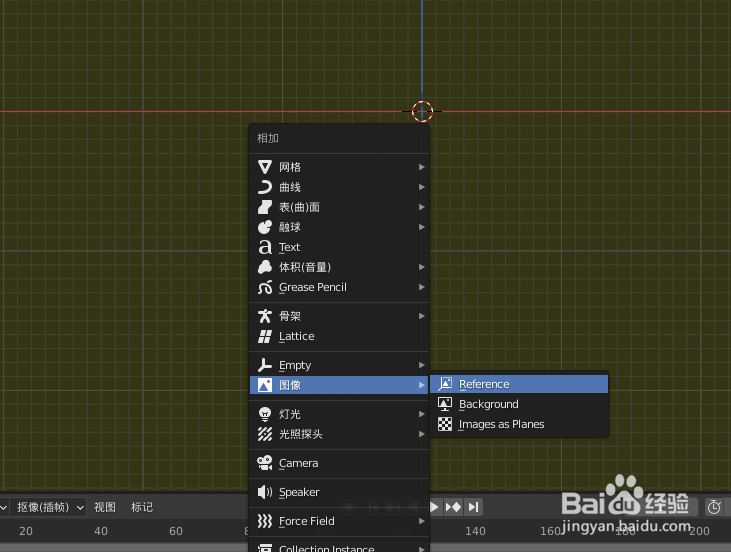Select the Force Field menu entry
The image size is (731, 552).
click(339, 521)
